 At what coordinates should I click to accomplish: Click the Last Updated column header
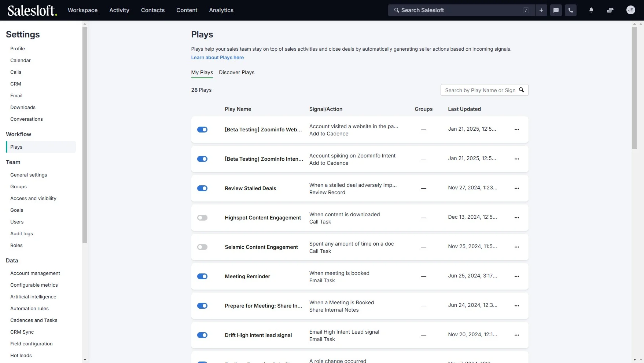click(x=464, y=109)
